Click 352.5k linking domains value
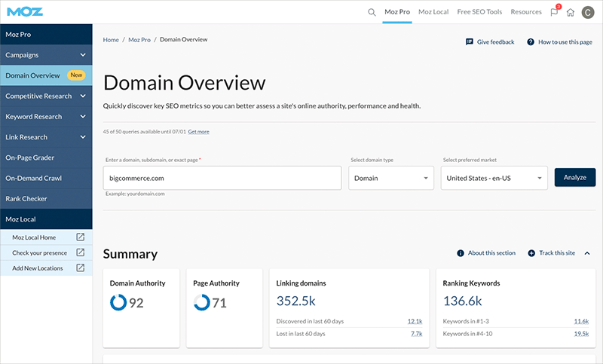603x364 pixels. [x=295, y=301]
